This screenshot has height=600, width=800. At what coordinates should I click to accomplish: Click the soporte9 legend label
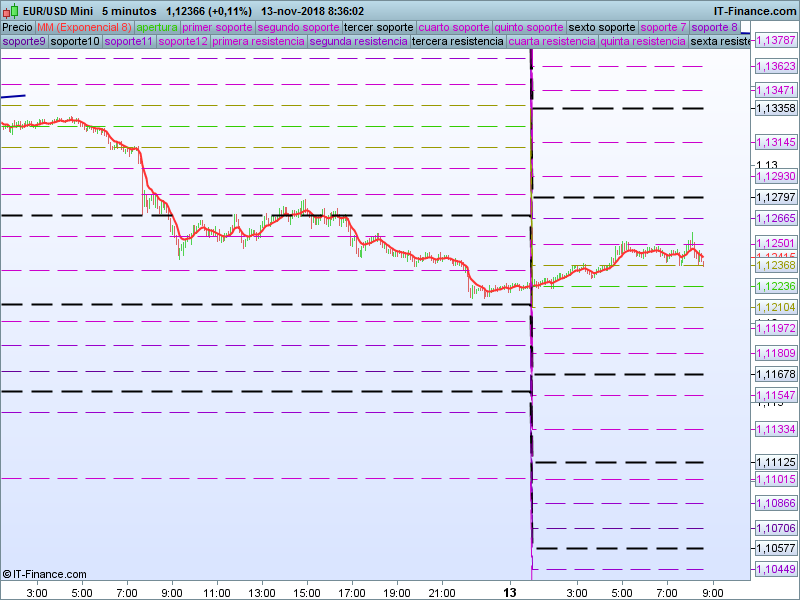tap(24, 41)
